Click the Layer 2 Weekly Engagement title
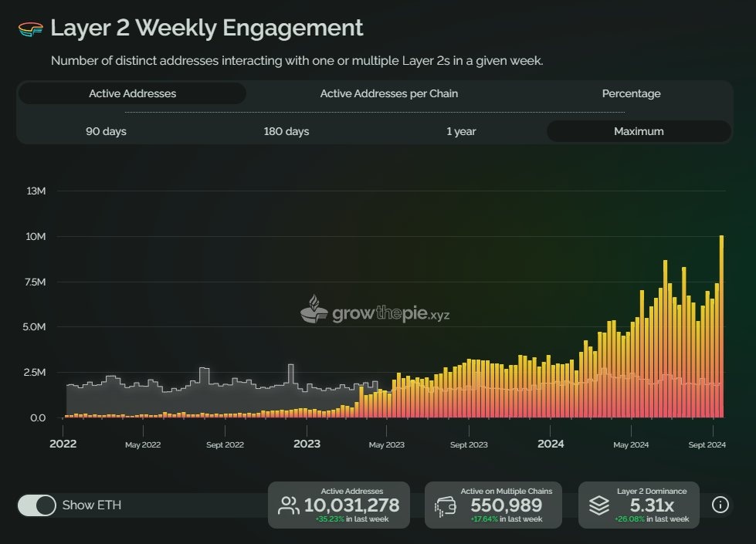This screenshot has height=544, width=756. pos(207,28)
